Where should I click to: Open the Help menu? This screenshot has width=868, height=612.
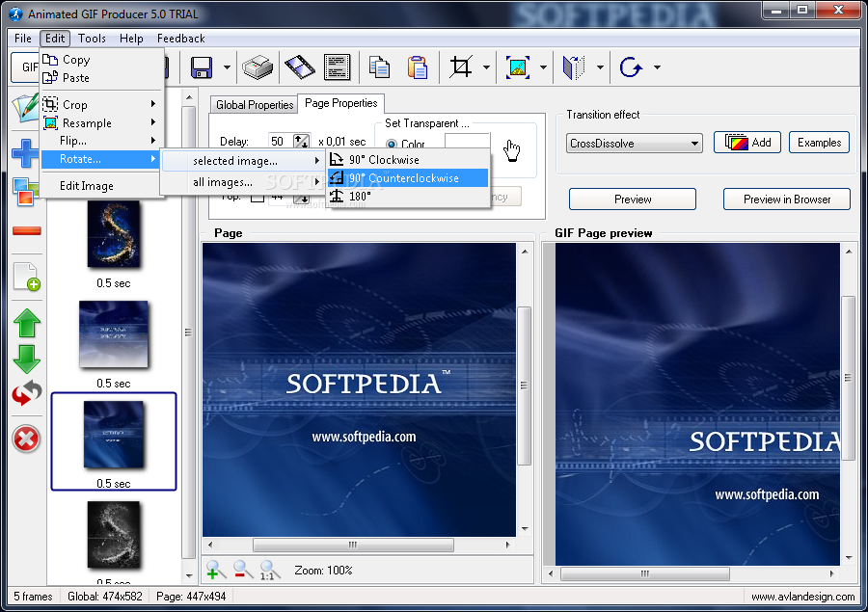pos(131,39)
